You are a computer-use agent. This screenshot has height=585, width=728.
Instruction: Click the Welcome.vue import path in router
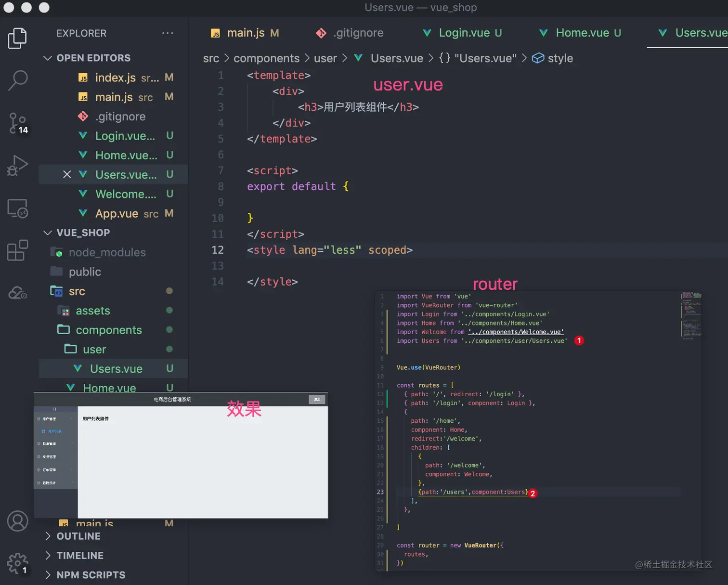[x=516, y=332]
